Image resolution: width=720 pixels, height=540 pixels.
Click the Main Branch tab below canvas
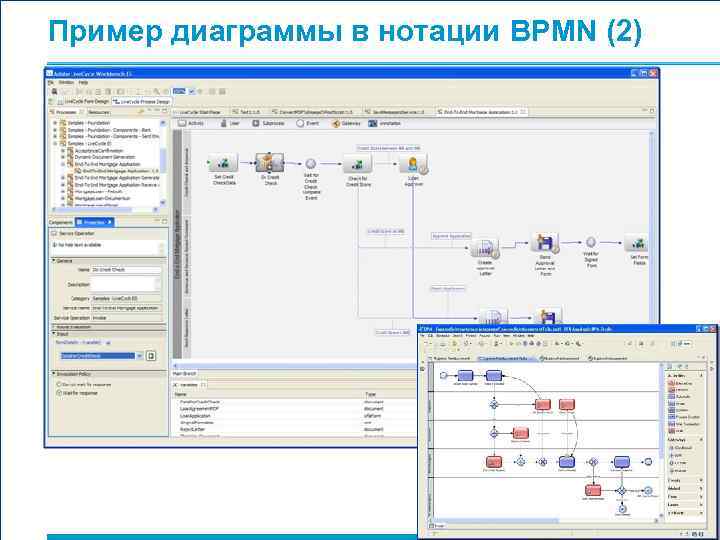184,374
